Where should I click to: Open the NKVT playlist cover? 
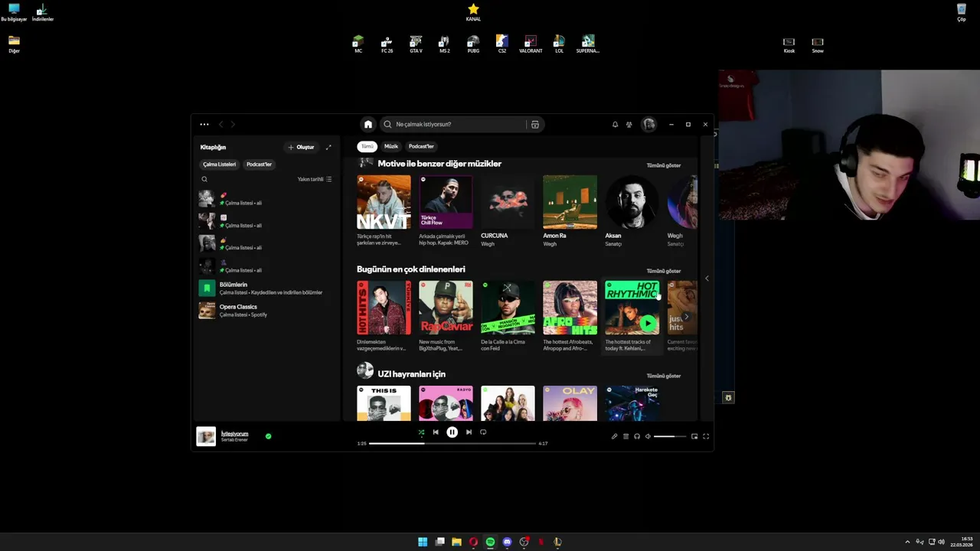pyautogui.click(x=384, y=202)
